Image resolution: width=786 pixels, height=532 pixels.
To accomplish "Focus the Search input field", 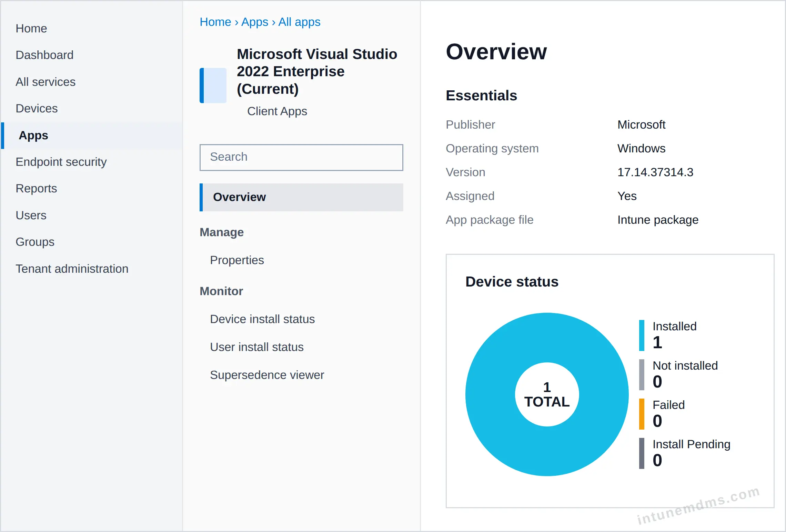I will 301,157.
